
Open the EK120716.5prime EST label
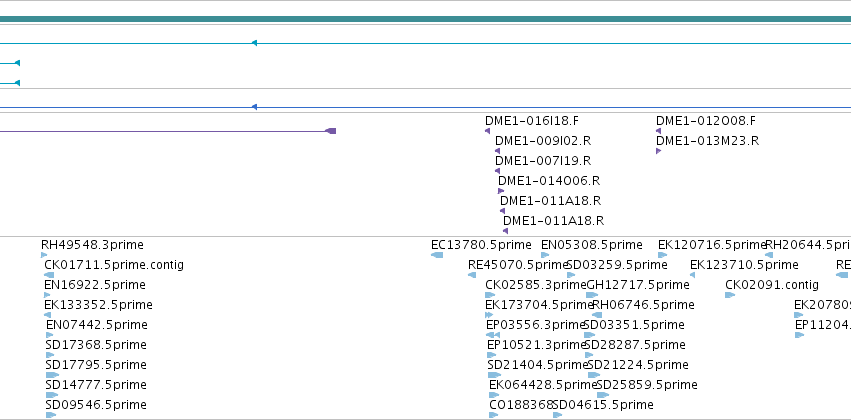coord(712,245)
